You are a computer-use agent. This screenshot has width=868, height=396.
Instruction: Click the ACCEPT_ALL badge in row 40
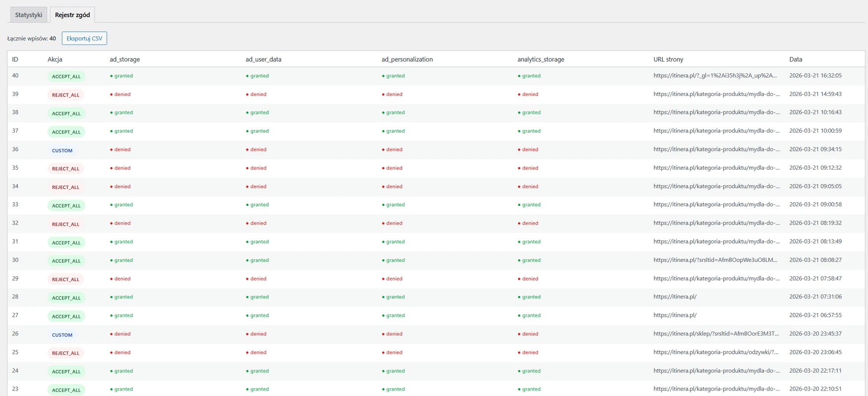[66, 77]
